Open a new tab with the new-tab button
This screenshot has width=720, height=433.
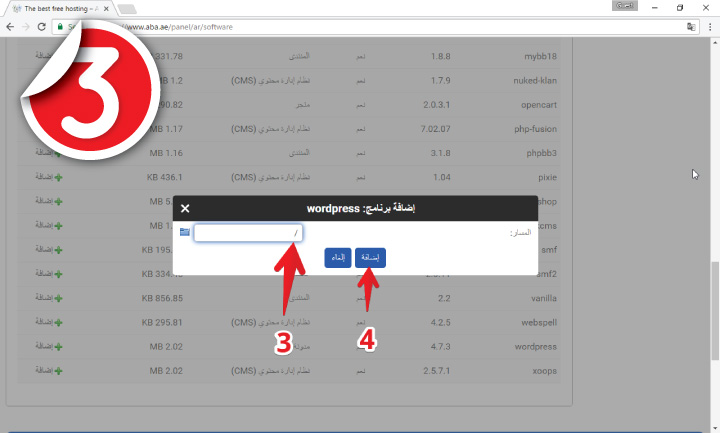[x=127, y=9]
